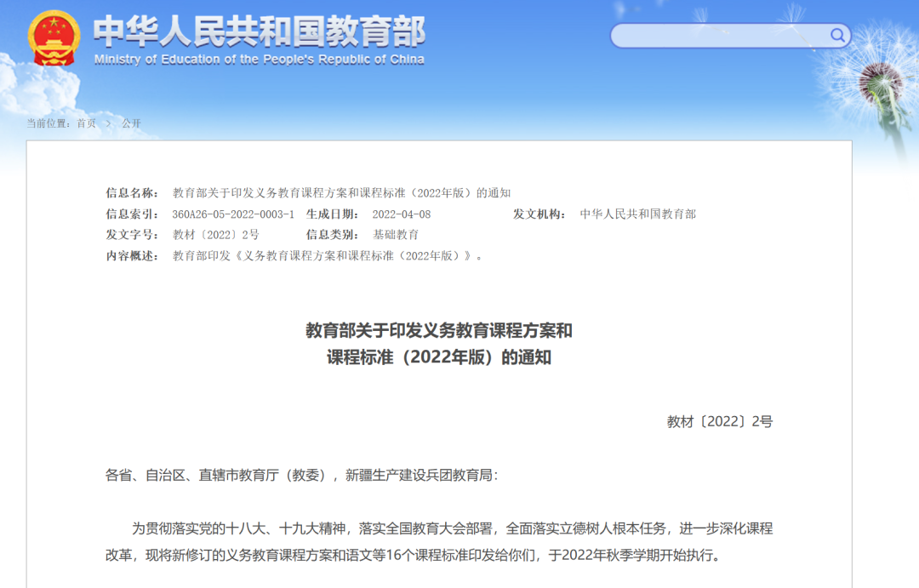Image resolution: width=919 pixels, height=588 pixels.
Task: Click the national emblem logo
Action: (53, 38)
